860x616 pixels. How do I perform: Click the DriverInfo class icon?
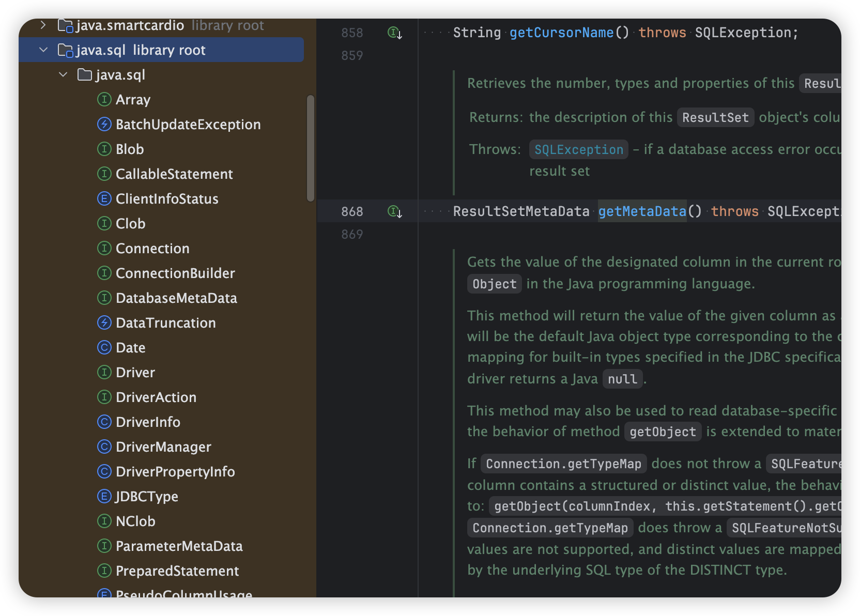coord(104,422)
